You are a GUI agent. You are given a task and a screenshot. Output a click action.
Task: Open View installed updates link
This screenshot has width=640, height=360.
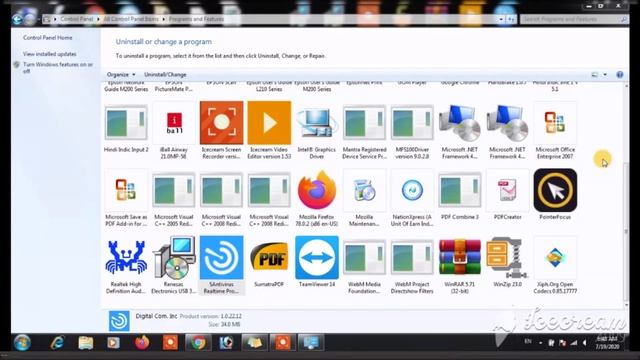(x=50, y=54)
